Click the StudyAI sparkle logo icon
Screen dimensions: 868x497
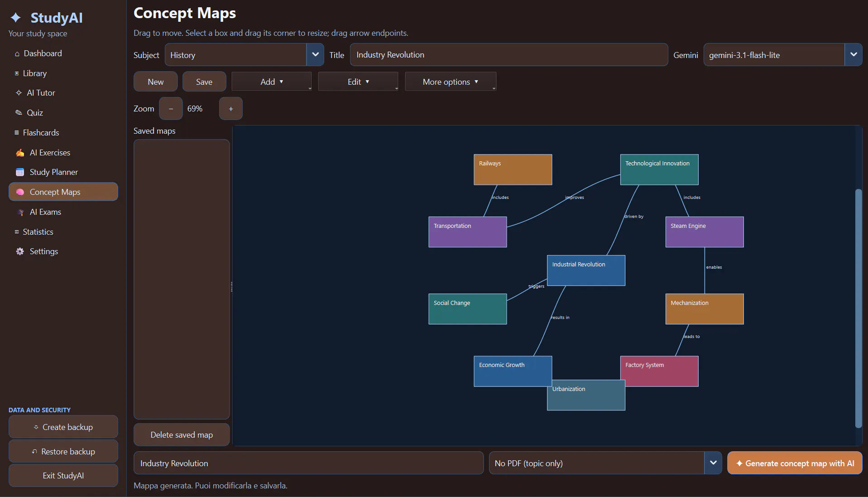pos(16,18)
